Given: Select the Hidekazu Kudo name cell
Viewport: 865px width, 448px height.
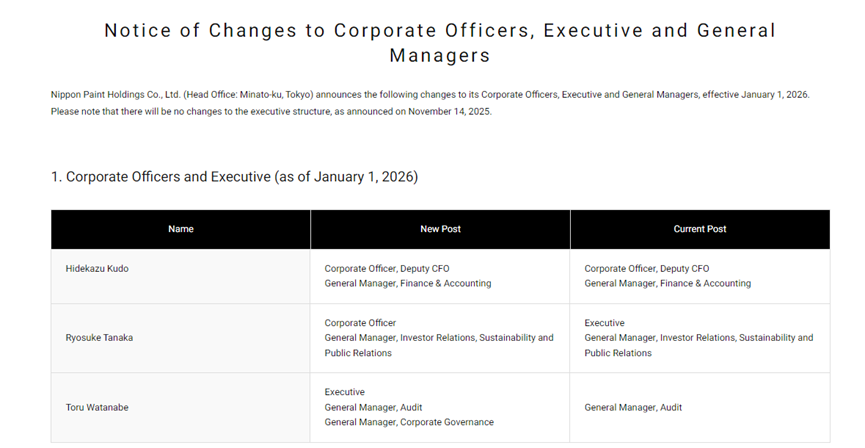Looking at the screenshot, I should click(x=97, y=269).
